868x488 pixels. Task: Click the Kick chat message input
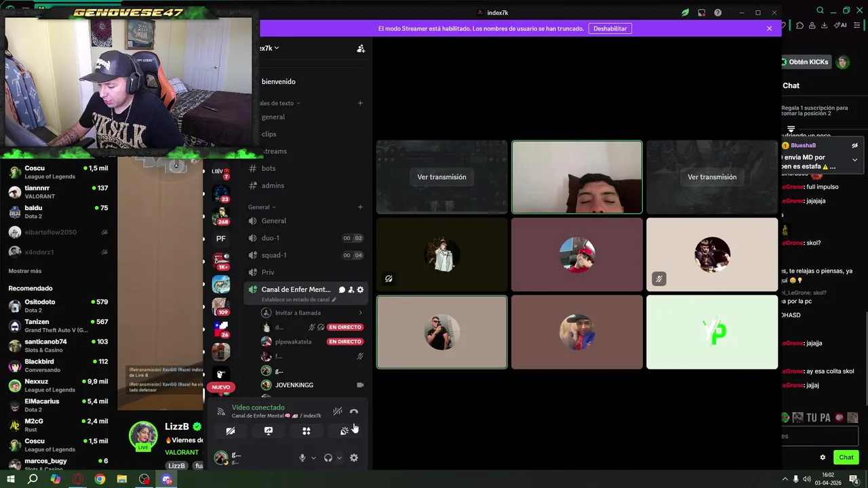click(820, 436)
